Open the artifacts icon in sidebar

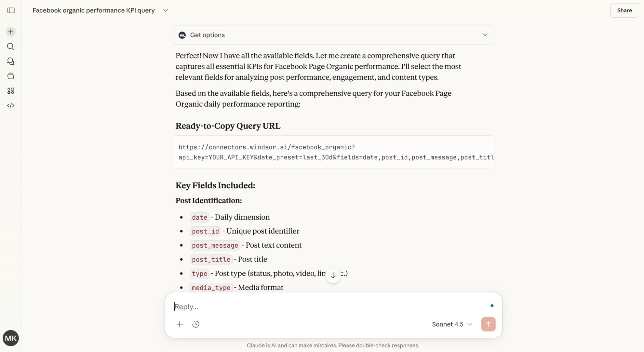click(x=11, y=91)
